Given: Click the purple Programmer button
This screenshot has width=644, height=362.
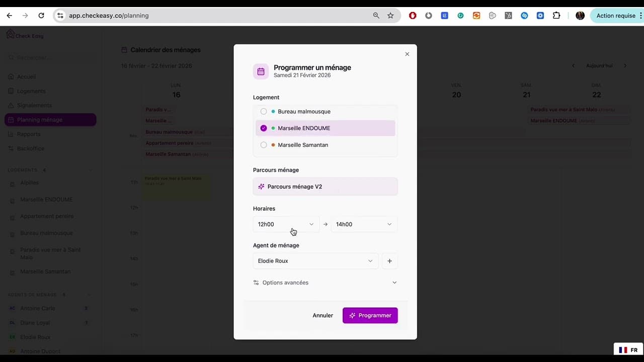Looking at the screenshot, I should 370,315.
